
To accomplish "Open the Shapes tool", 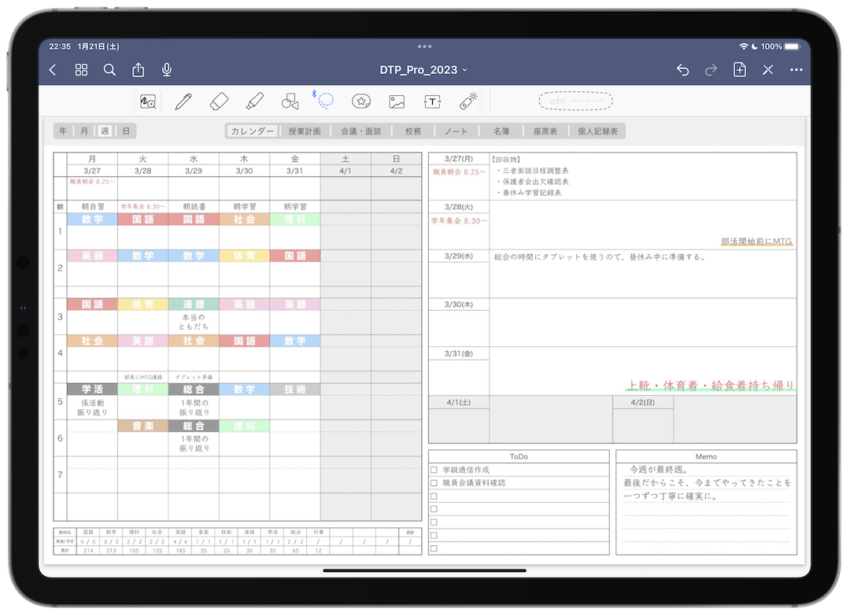I will pos(289,101).
